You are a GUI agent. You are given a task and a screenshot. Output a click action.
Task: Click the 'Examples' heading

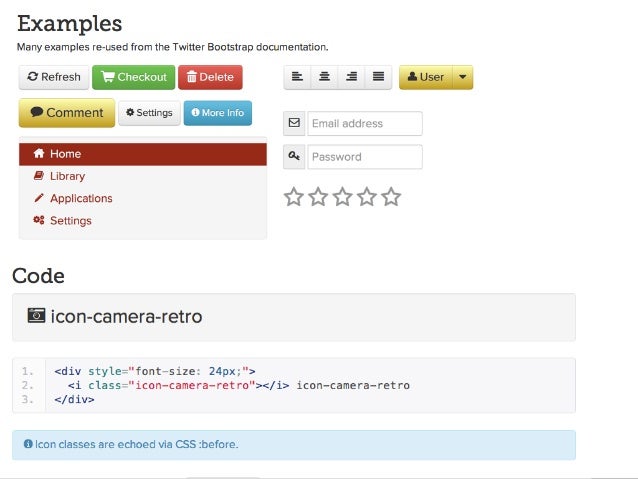pyautogui.click(x=70, y=23)
